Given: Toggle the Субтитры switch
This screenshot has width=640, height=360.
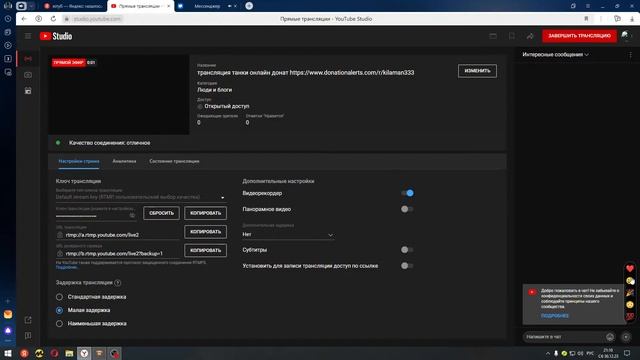Looking at the screenshot, I should [407, 249].
